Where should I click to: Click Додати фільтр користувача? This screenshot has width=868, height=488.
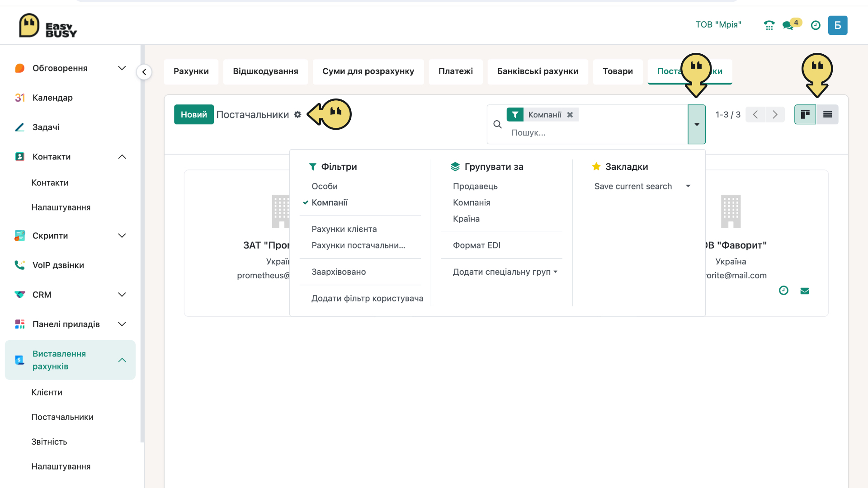pyautogui.click(x=367, y=298)
